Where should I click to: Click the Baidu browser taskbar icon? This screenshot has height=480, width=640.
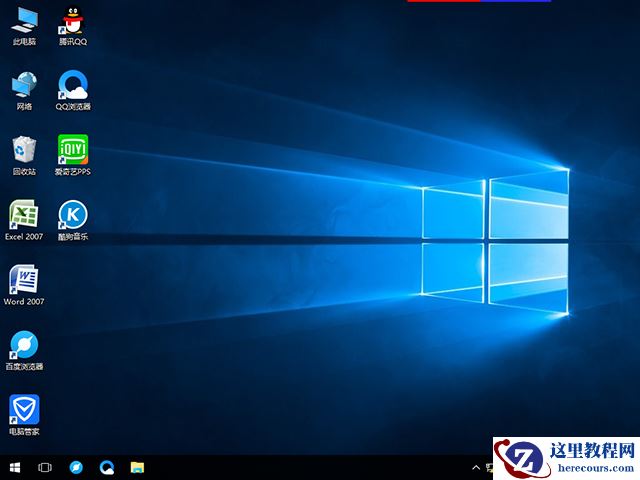(x=76, y=467)
